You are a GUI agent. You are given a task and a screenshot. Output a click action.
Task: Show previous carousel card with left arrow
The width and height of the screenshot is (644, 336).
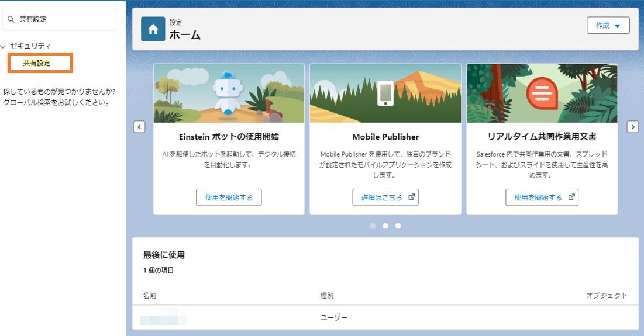139,127
